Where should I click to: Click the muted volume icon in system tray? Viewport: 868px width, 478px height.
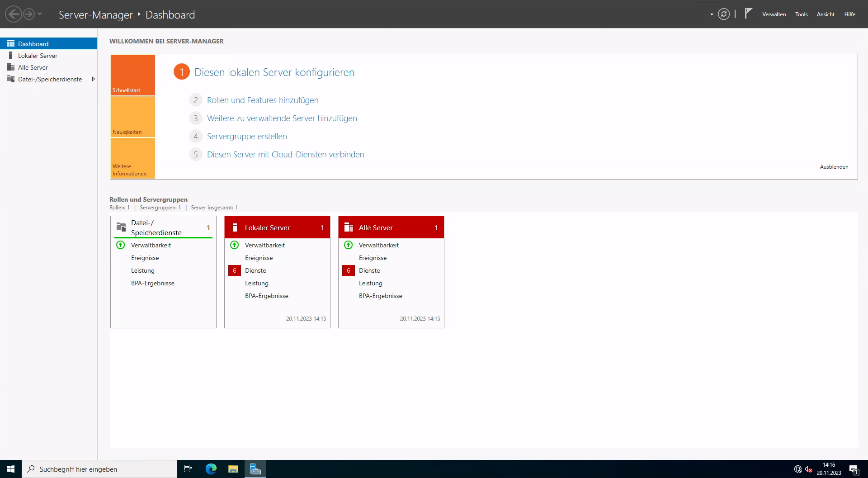809,469
